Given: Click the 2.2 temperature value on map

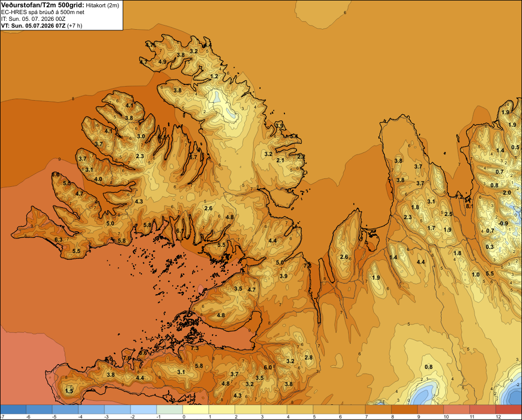Looking at the screenshot, I should 301,157.
